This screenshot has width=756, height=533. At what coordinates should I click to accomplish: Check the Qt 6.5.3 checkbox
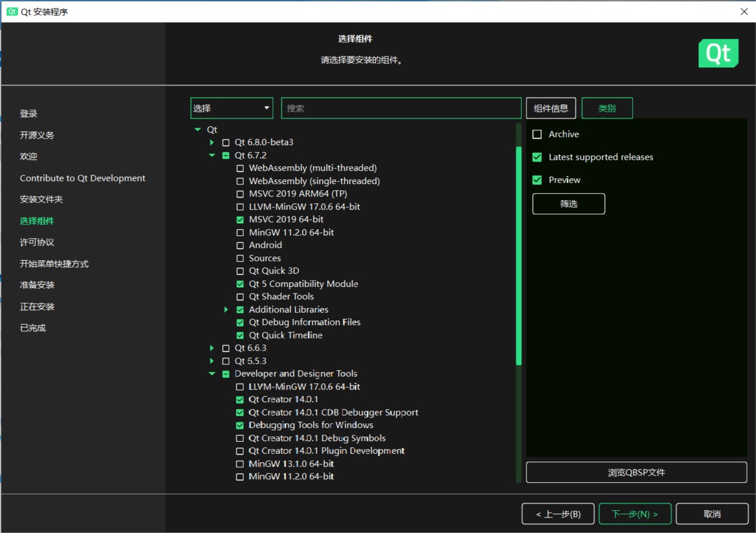pos(226,361)
